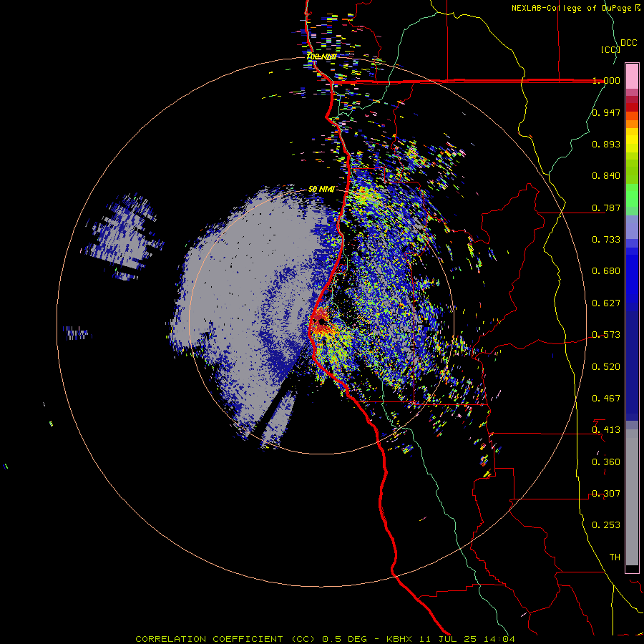Click the 0.467 scale value
The image size is (644, 644).
[606, 399]
